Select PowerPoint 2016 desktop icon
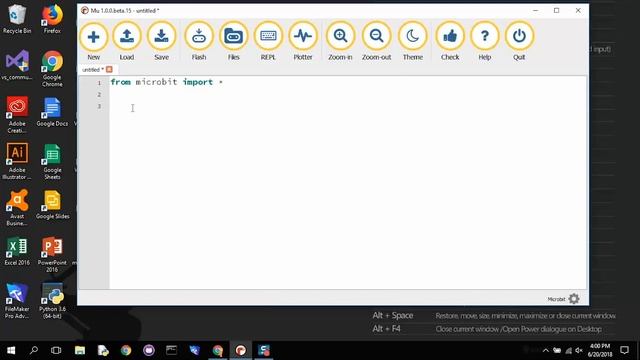 pyautogui.click(x=52, y=254)
